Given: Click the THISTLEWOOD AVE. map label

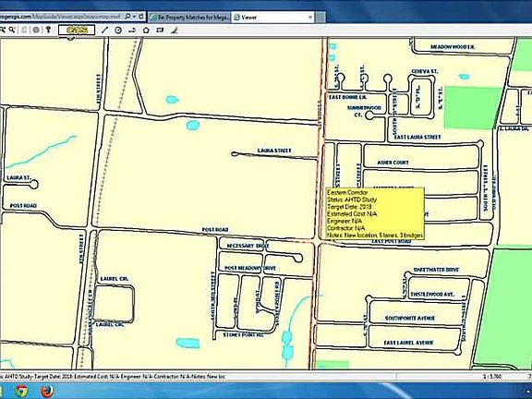Looking at the screenshot, I should point(431,294).
